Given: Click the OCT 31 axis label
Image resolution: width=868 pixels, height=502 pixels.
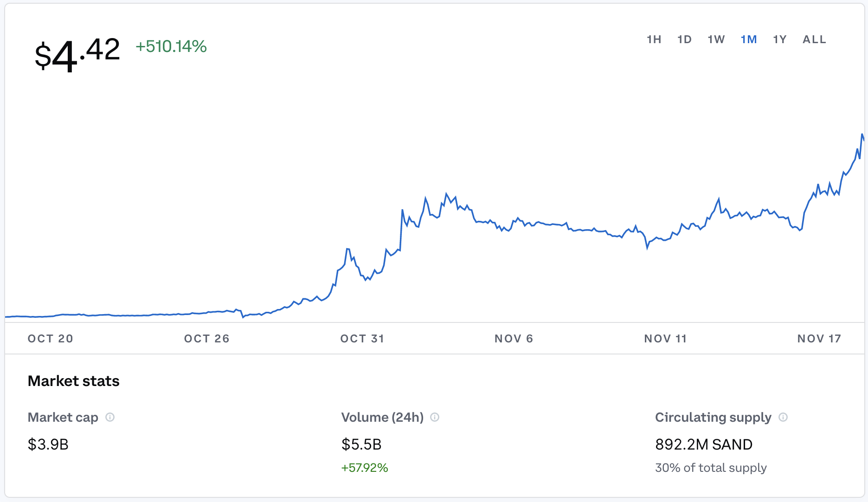Looking at the screenshot, I should click(x=362, y=339).
